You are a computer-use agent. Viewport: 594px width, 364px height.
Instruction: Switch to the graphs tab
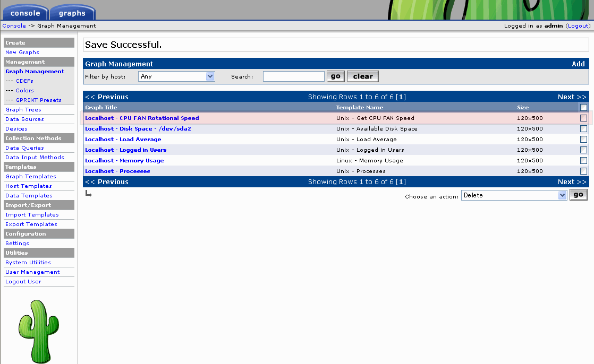72,13
